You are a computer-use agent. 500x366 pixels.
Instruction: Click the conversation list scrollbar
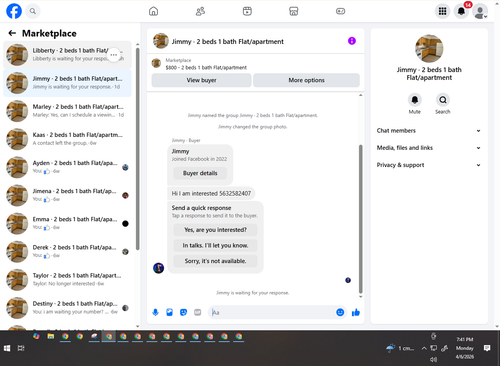click(138, 148)
